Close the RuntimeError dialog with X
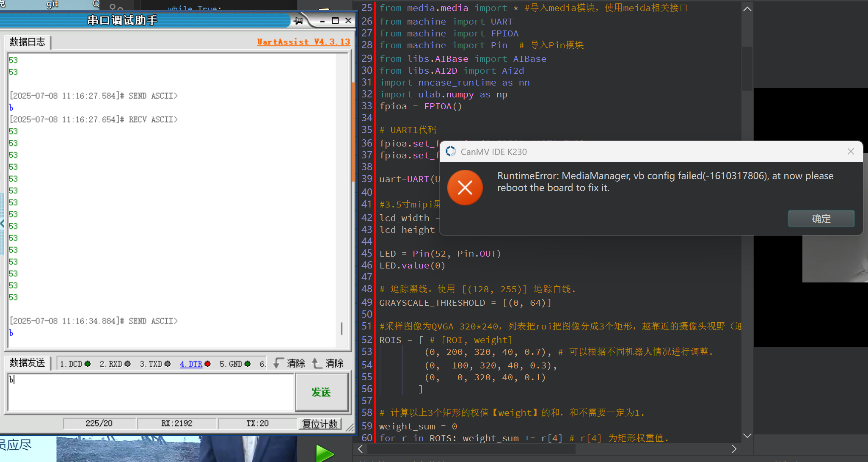868x462 pixels. point(851,152)
